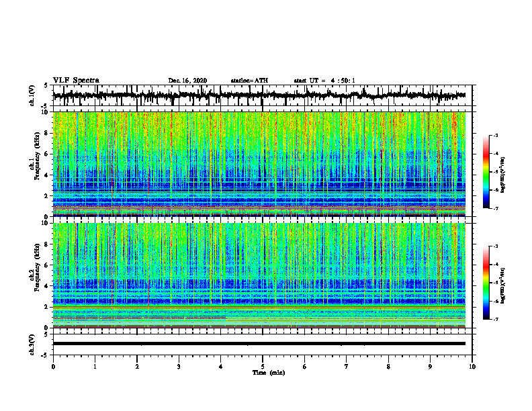Screen dimensions: 532x411
Task: Click the '2' kHz tick of ch.2 spectrogram
Action: pyautogui.click(x=47, y=307)
